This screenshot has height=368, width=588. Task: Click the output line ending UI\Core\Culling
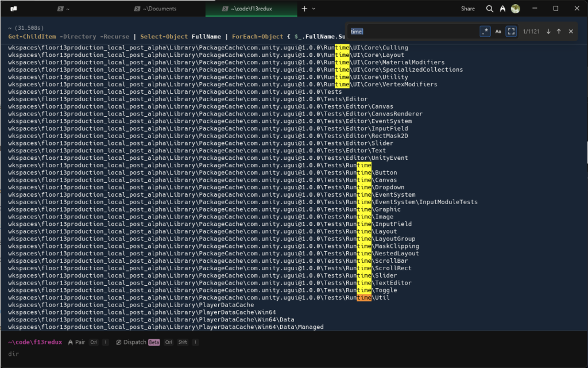208,48
